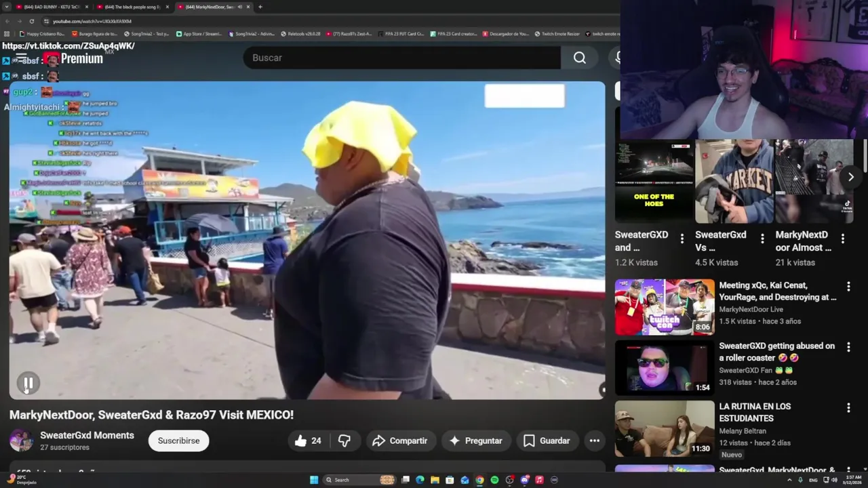Click the video title text
The width and height of the screenshot is (868, 488).
click(x=151, y=415)
